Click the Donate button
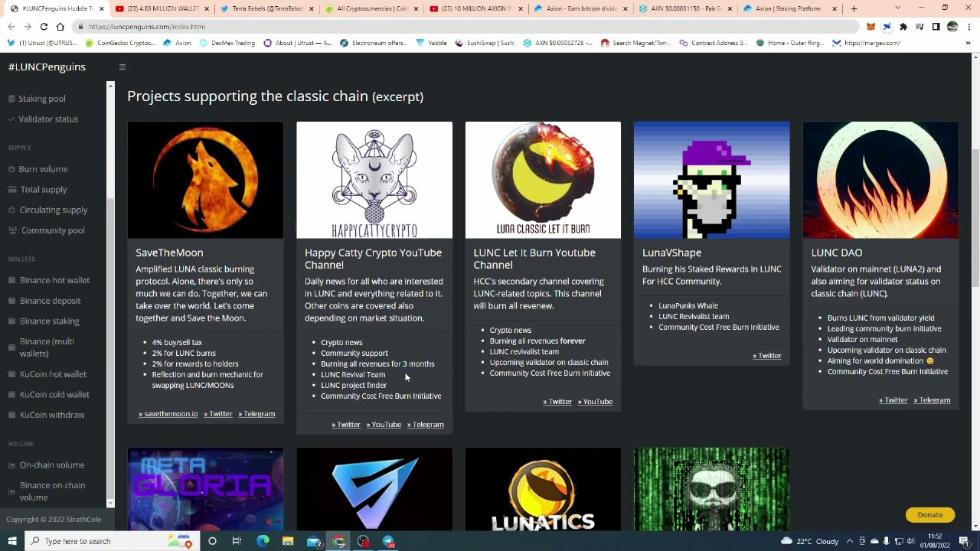This screenshot has width=980, height=551. [x=930, y=515]
